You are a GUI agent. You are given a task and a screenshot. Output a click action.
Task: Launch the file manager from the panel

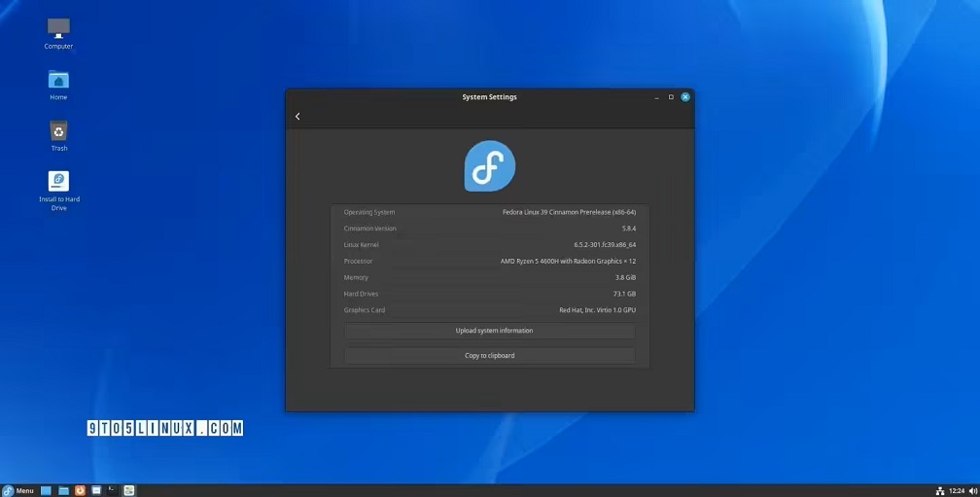coord(64,491)
